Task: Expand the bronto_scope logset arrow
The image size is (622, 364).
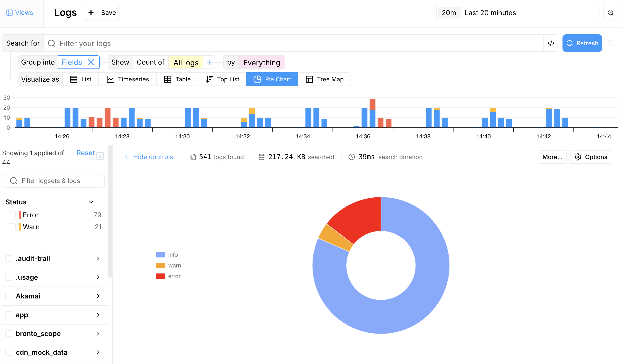Action: click(x=98, y=333)
